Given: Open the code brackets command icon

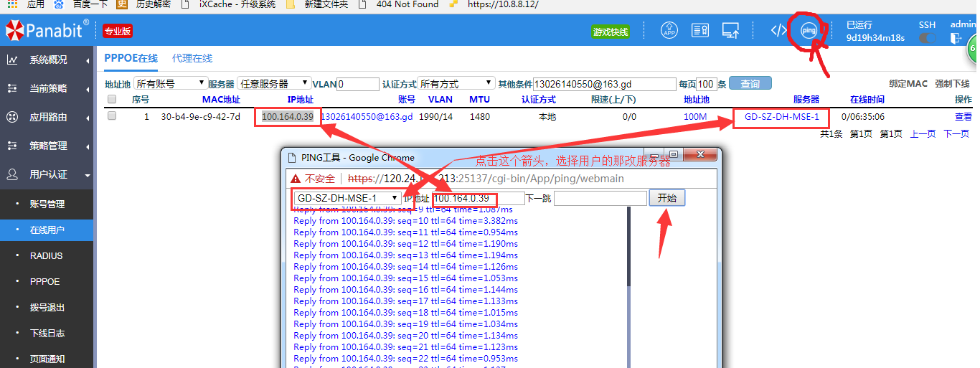Looking at the screenshot, I should pyautogui.click(x=778, y=30).
